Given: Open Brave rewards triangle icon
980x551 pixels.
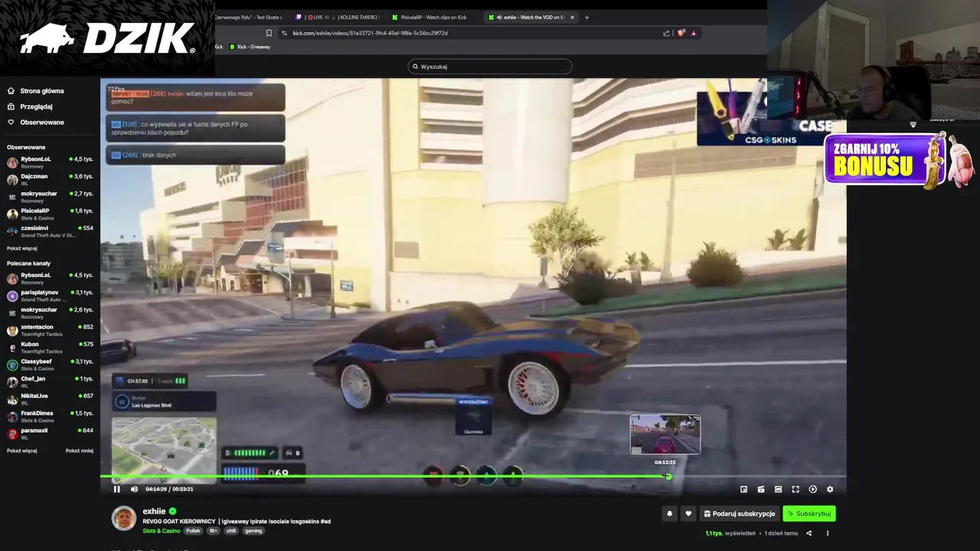Looking at the screenshot, I should (694, 33).
